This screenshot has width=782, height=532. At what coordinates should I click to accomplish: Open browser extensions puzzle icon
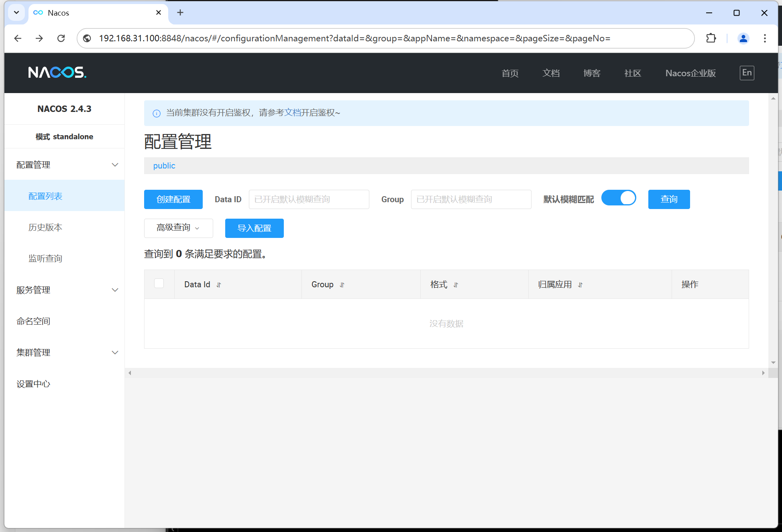click(x=711, y=38)
